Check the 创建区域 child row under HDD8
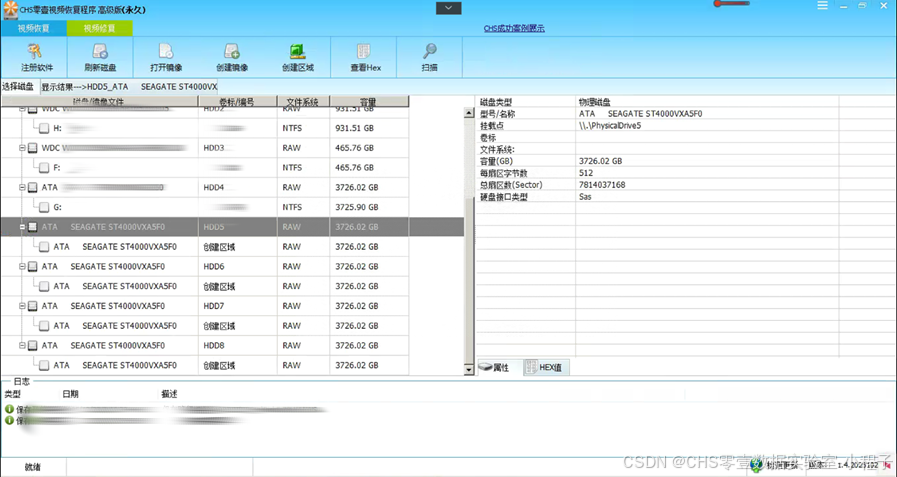Image resolution: width=897 pixels, height=477 pixels. [x=44, y=365]
